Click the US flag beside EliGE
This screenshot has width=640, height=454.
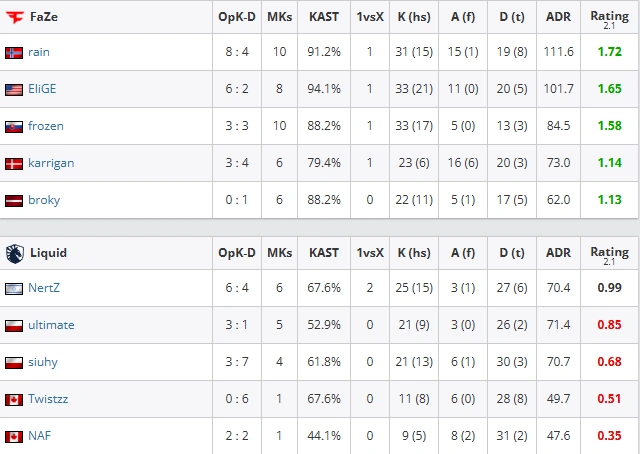[14, 89]
